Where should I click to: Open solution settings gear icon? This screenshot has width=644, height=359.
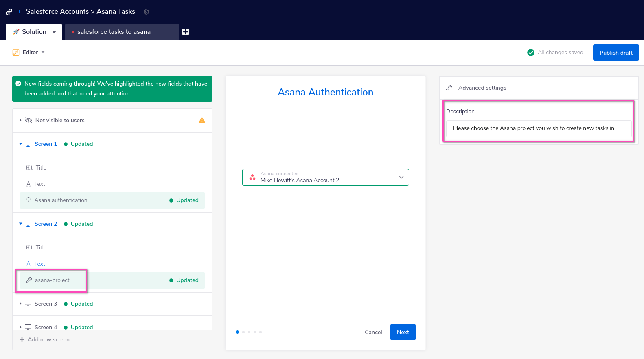pyautogui.click(x=147, y=12)
